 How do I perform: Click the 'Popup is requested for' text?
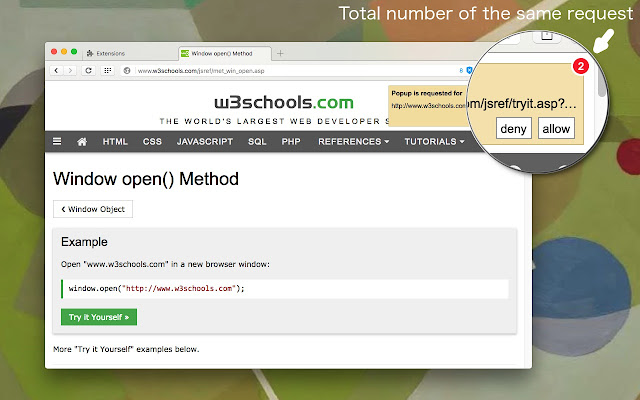(x=427, y=93)
